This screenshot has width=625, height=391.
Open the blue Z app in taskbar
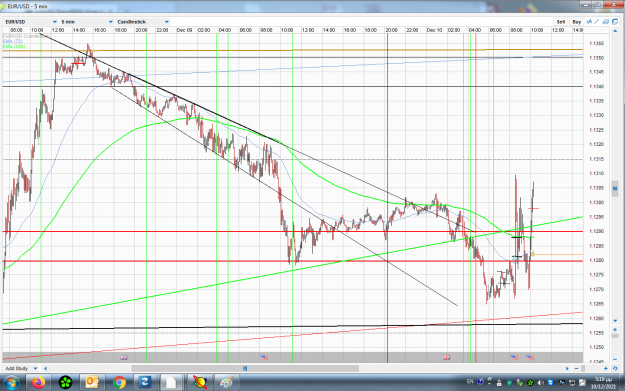click(144, 383)
